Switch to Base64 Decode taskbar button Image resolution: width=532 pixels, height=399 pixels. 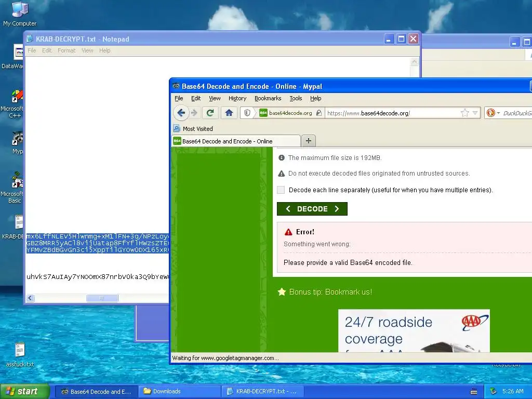point(96,392)
